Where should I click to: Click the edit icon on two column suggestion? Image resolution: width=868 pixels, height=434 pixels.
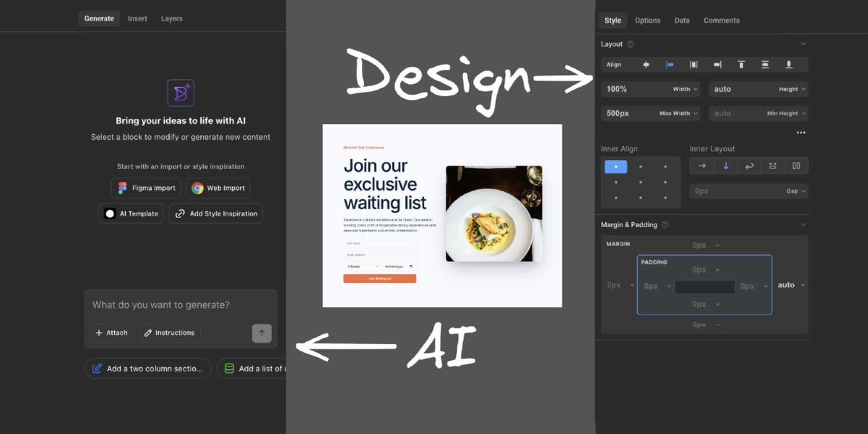(x=98, y=368)
